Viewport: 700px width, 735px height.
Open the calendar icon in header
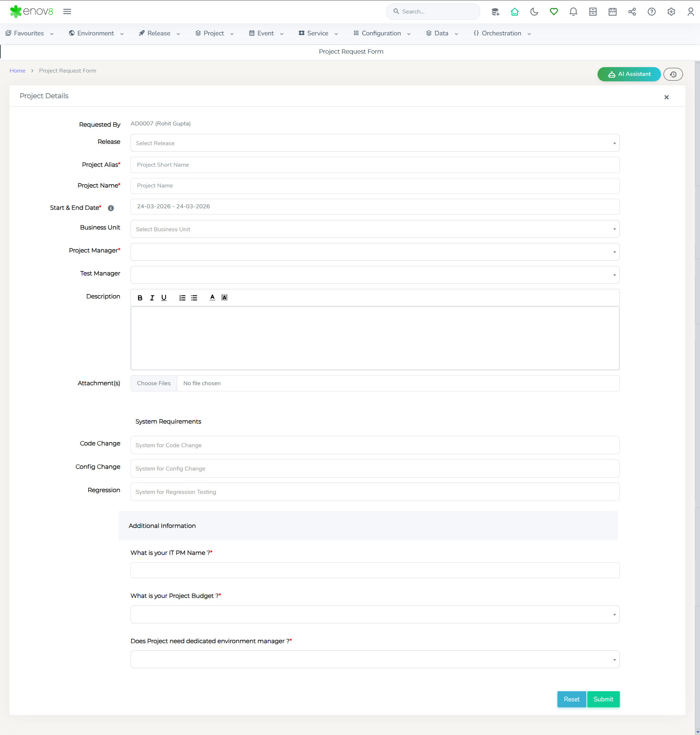point(612,12)
